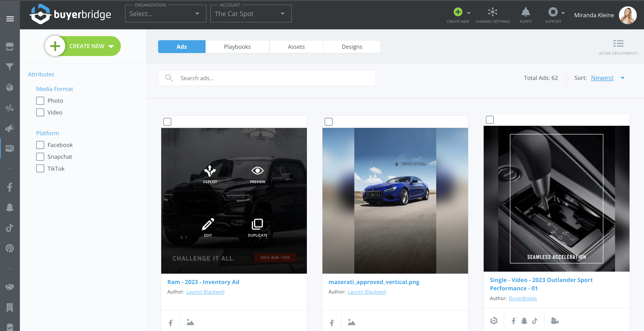Click the photo icon on Ram card
The width and height of the screenshot is (644, 331).
pyautogui.click(x=190, y=322)
